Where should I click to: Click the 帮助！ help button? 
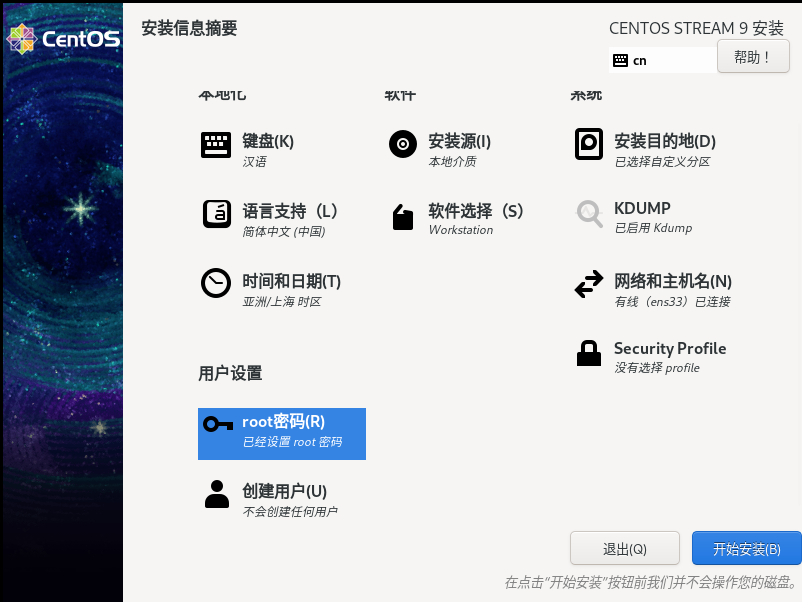[x=753, y=56]
